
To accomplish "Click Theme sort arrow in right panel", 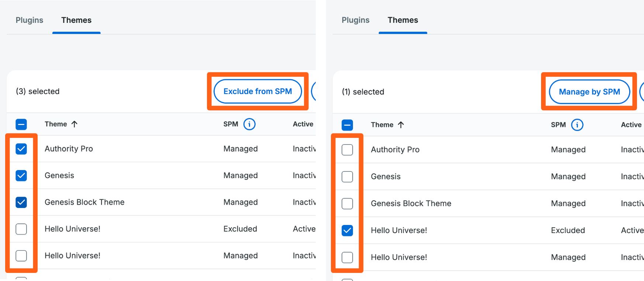I will (x=401, y=125).
